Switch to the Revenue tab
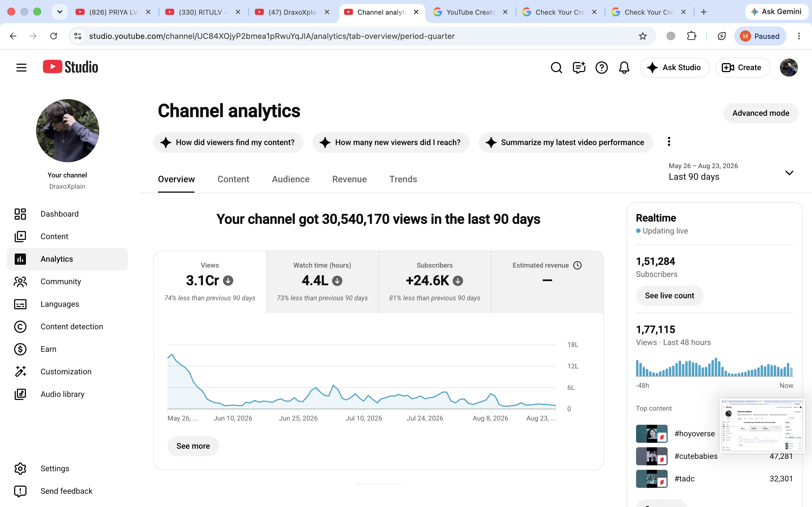The width and height of the screenshot is (812, 507). coord(349,179)
